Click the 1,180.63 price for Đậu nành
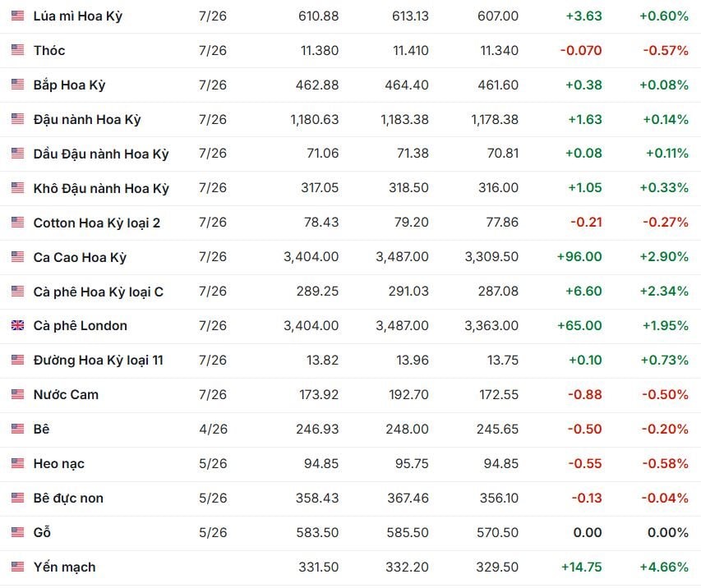This screenshot has width=701, height=588. (x=314, y=119)
